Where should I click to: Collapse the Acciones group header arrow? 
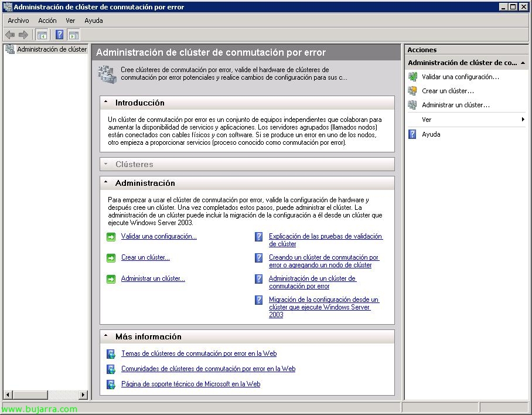[523, 63]
